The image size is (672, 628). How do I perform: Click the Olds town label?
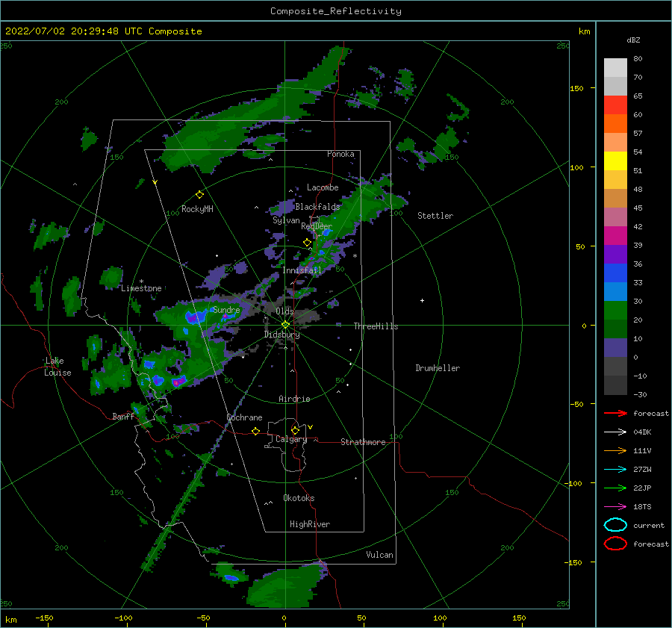(x=284, y=311)
